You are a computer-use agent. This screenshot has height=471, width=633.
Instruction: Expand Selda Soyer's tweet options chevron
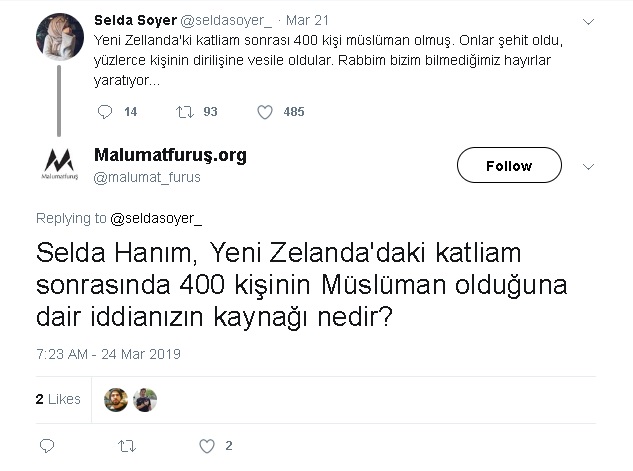pos(588,22)
